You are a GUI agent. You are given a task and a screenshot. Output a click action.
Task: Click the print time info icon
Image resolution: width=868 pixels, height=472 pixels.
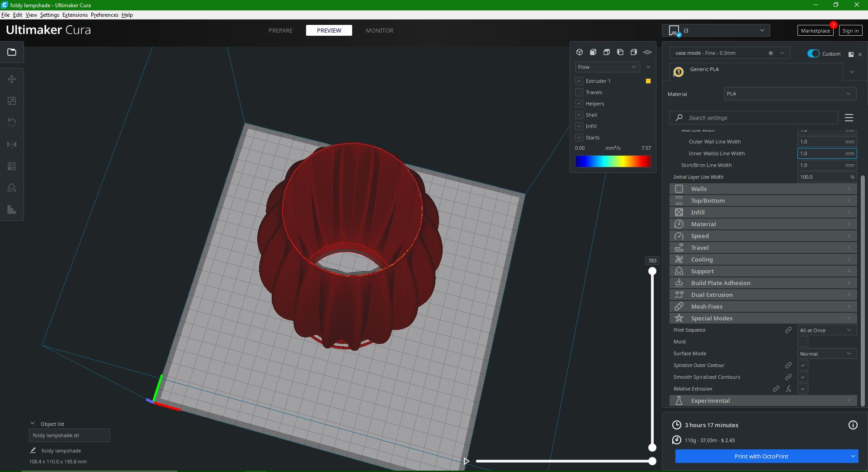click(853, 425)
